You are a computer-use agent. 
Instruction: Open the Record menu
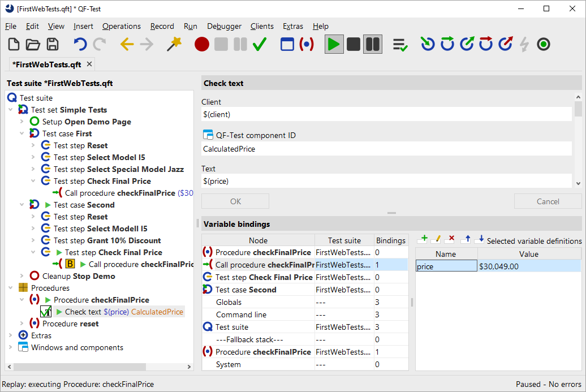(162, 26)
